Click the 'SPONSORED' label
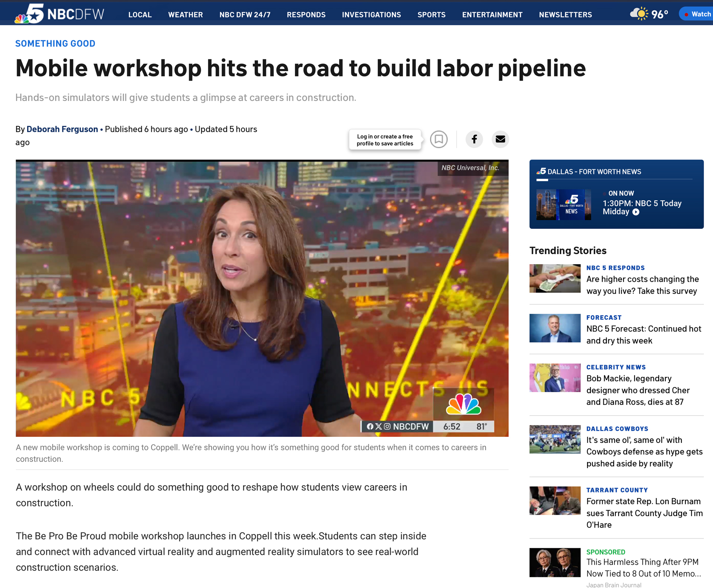The image size is (713, 588). click(606, 552)
